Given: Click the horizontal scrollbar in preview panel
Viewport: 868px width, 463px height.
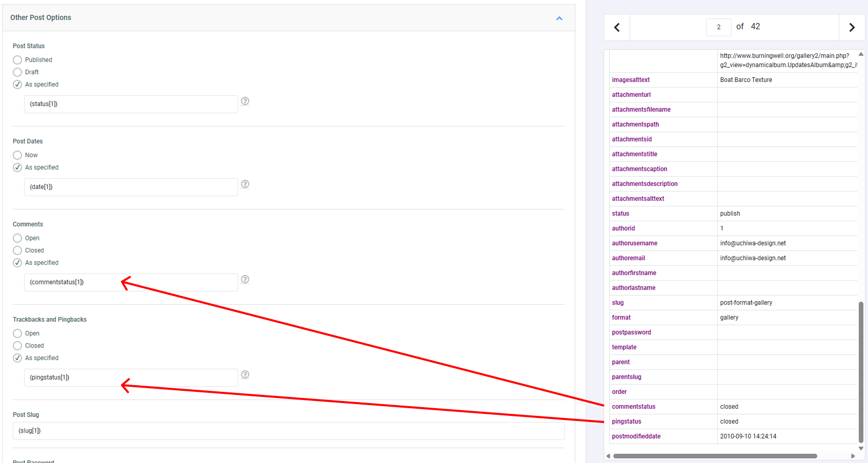Looking at the screenshot, I should point(715,456).
